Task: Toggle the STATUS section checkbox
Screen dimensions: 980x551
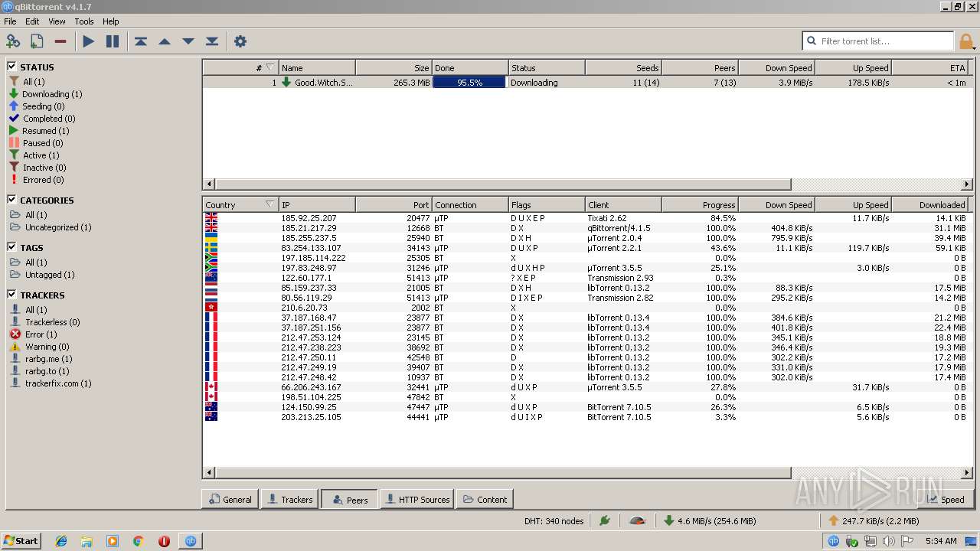Action: [12, 67]
